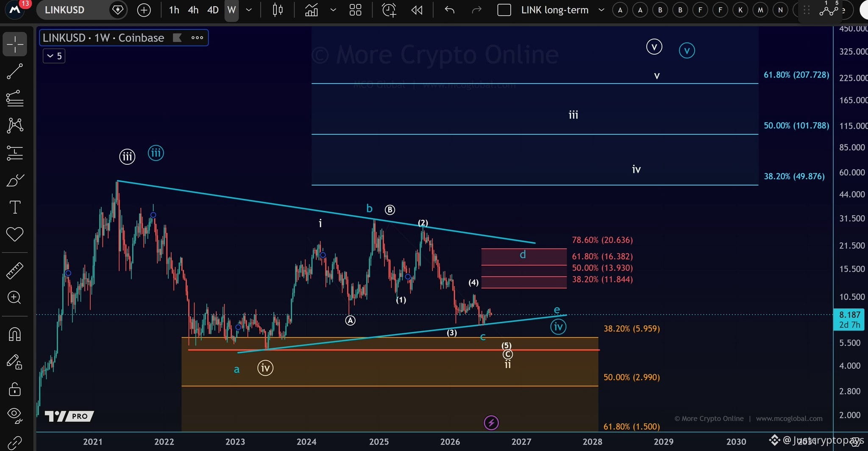
Task: Select the ruler measure tool
Action: [15, 271]
